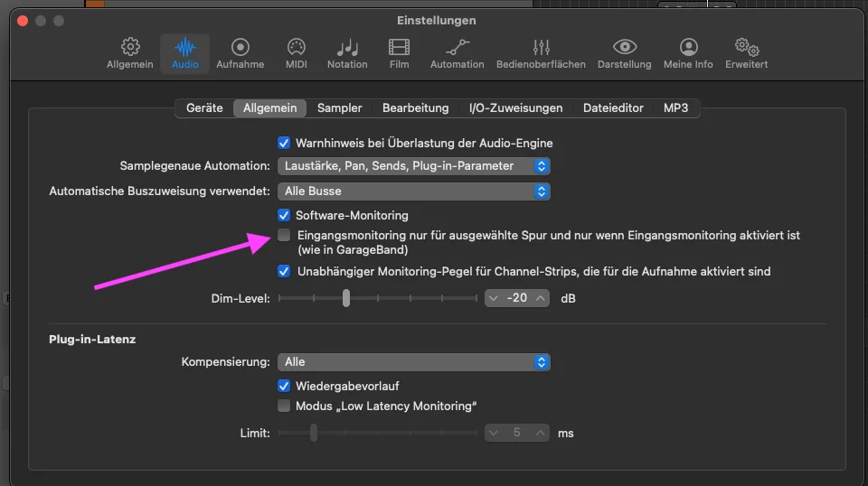Open the Darstellung eye settings pane
The height and width of the screenshot is (486, 868).
[625, 53]
